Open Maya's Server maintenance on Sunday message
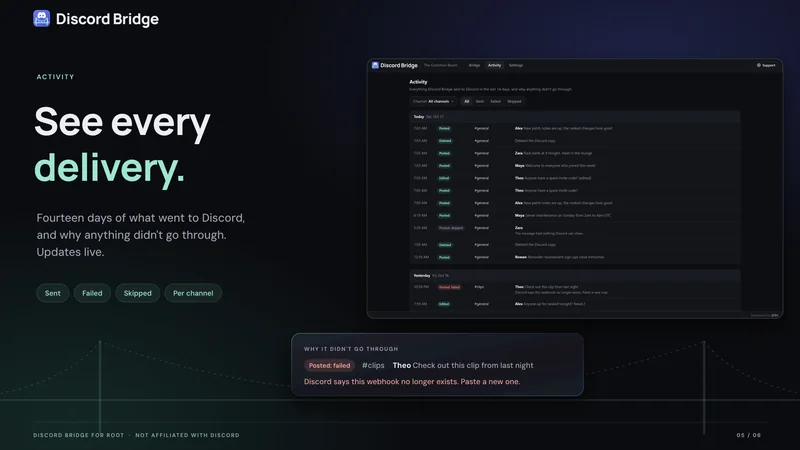 (x=563, y=215)
